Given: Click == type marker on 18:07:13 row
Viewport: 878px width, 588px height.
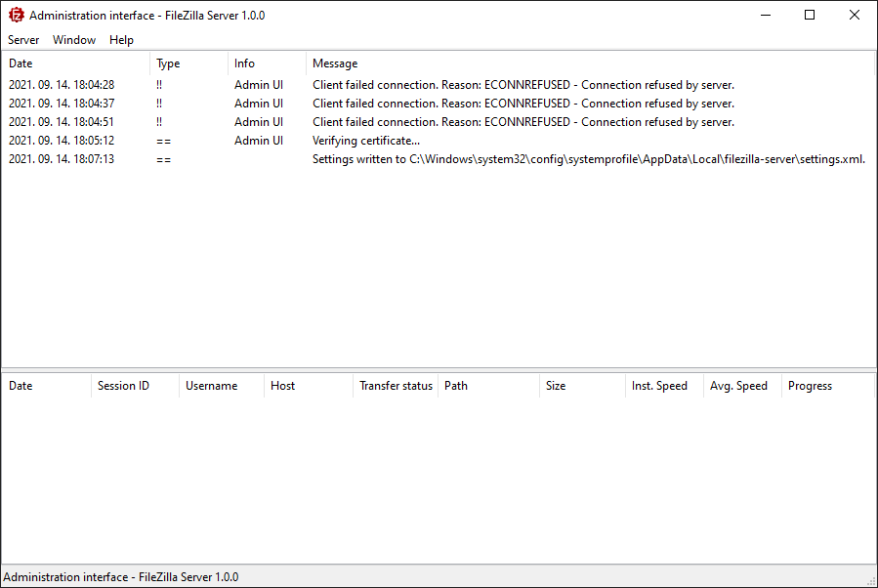Looking at the screenshot, I should (163, 159).
